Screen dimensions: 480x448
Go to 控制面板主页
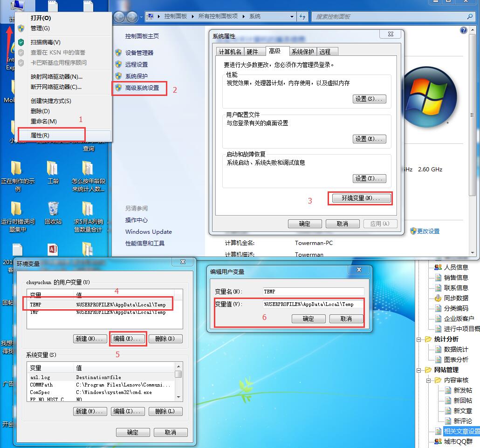142,36
